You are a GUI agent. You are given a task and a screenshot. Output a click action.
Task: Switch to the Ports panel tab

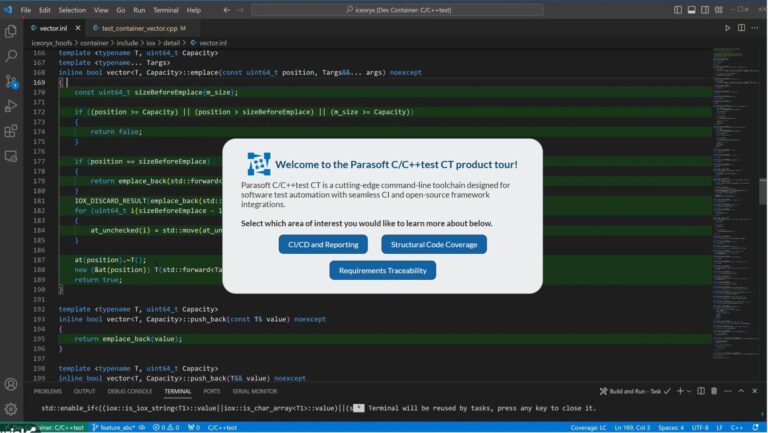coord(212,391)
